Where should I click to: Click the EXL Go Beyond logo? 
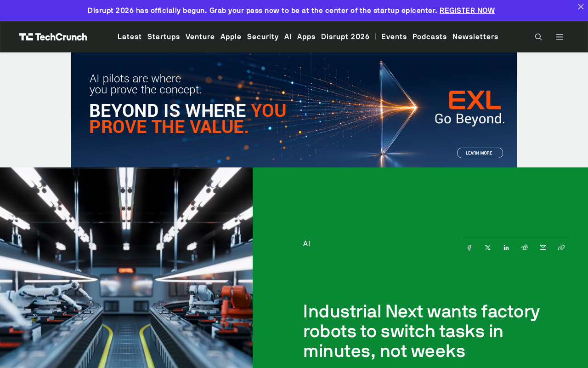coord(470,108)
